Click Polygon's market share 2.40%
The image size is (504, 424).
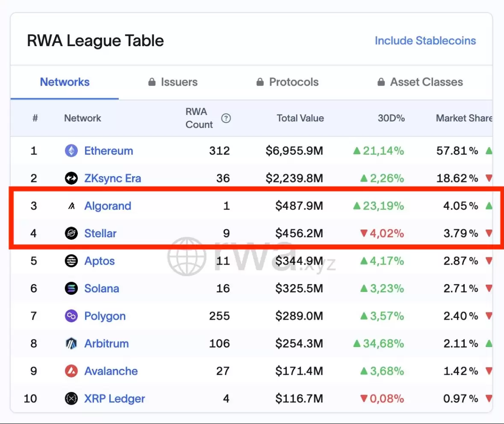460,316
